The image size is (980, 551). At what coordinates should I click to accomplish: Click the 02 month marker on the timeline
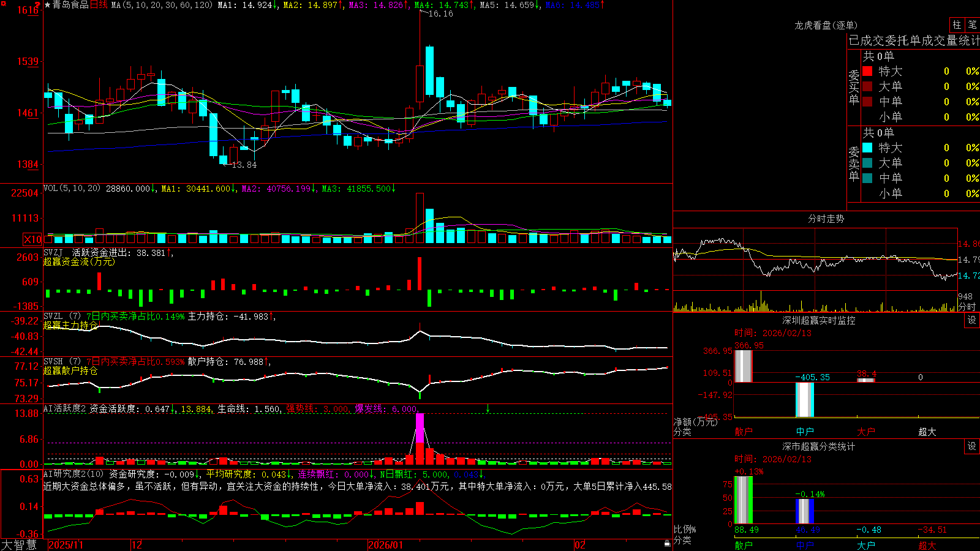pos(580,545)
